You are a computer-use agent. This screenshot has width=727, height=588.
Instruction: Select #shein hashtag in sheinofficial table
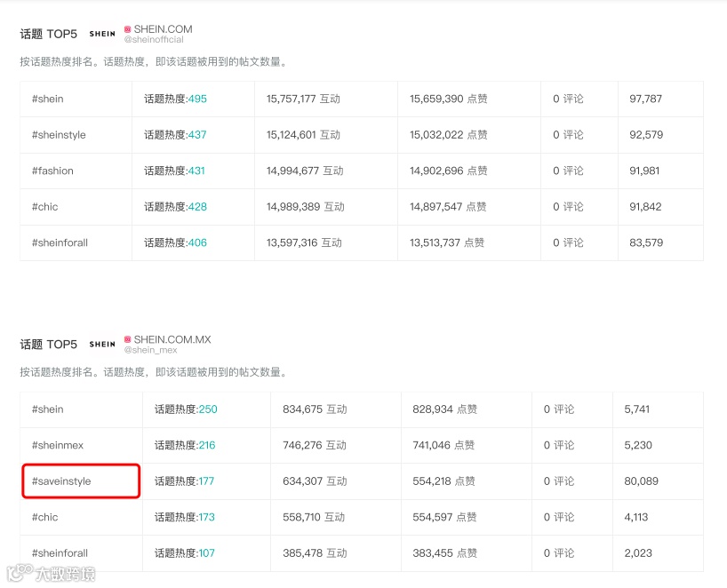click(x=48, y=99)
